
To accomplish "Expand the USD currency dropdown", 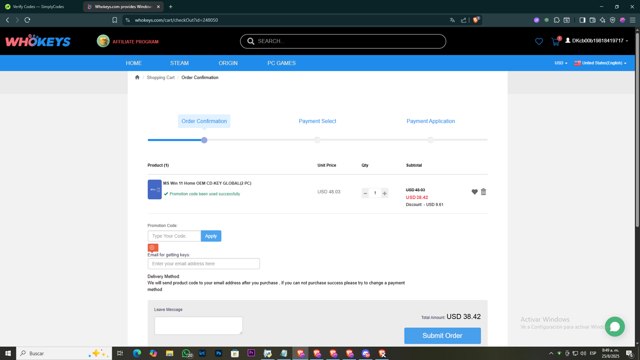I will (x=561, y=63).
